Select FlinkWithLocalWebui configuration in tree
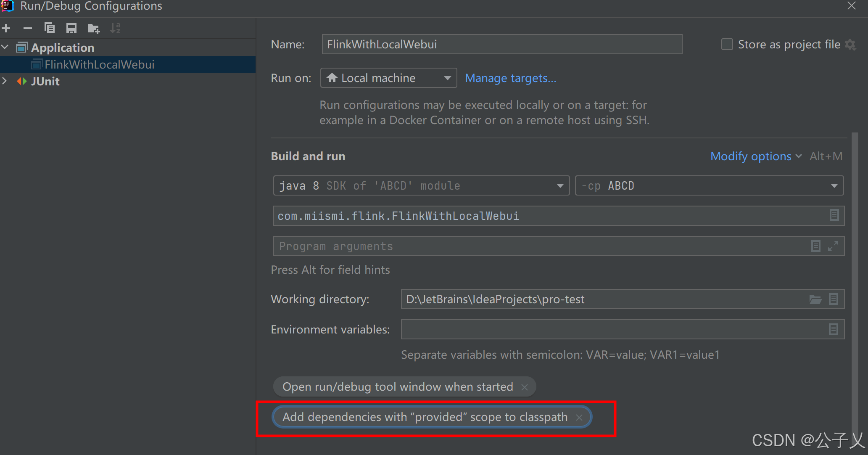 coord(99,65)
